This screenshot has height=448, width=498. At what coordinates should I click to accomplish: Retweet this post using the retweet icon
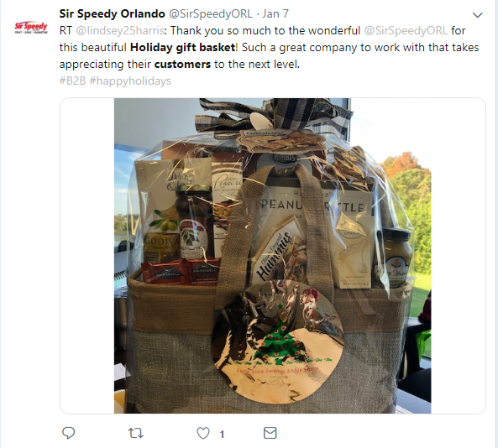pyautogui.click(x=136, y=433)
